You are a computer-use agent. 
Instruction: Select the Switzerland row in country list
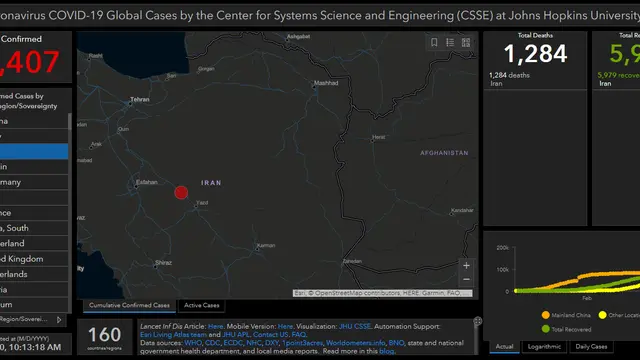34,243
